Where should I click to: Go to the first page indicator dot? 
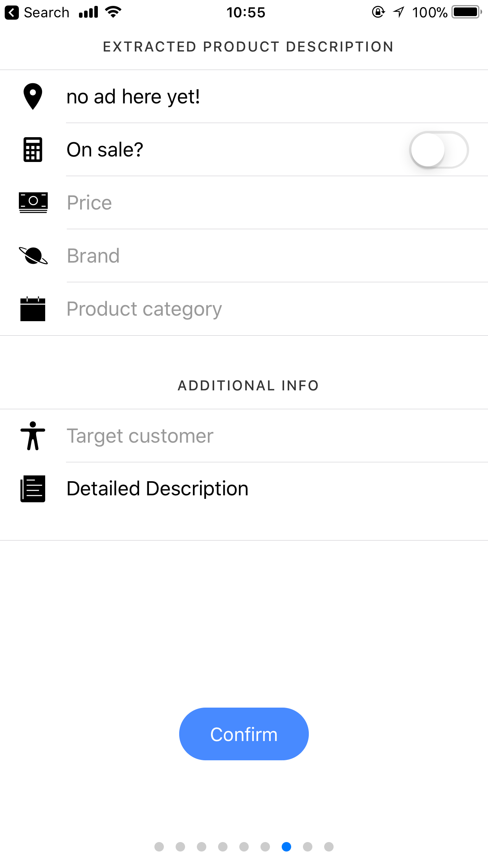pyautogui.click(x=159, y=846)
